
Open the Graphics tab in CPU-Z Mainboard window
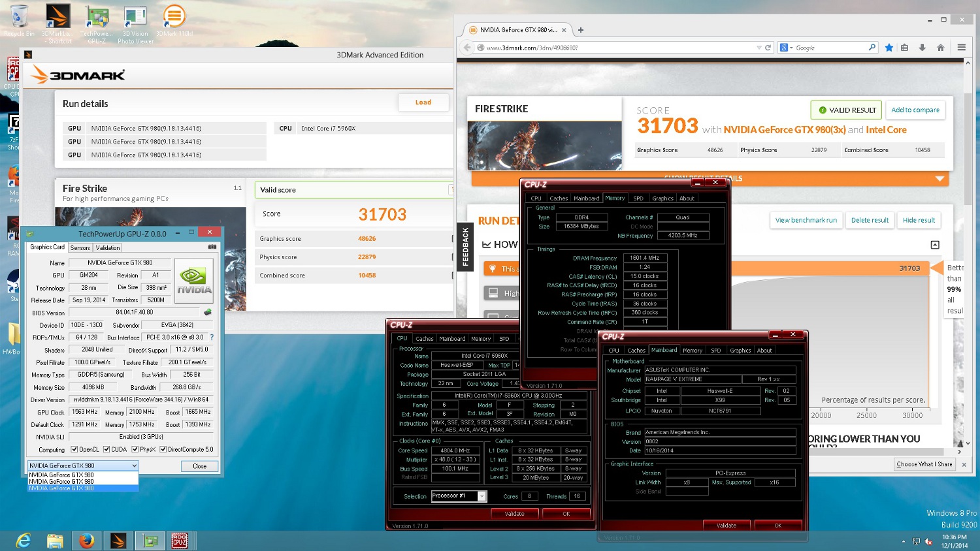pyautogui.click(x=740, y=351)
